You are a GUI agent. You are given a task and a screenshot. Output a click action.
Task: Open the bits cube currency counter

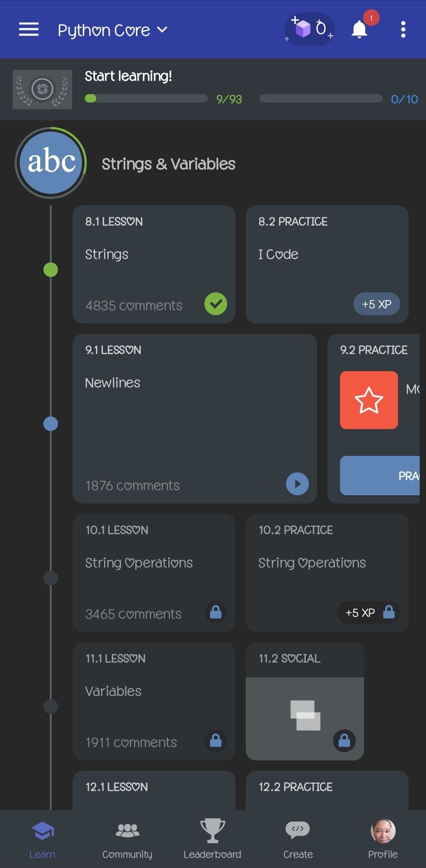coord(310,29)
